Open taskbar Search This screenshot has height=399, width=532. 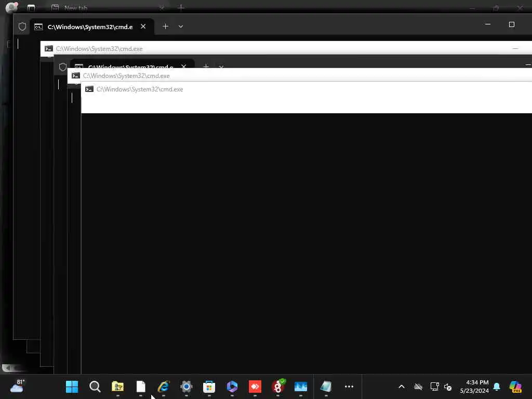point(95,387)
